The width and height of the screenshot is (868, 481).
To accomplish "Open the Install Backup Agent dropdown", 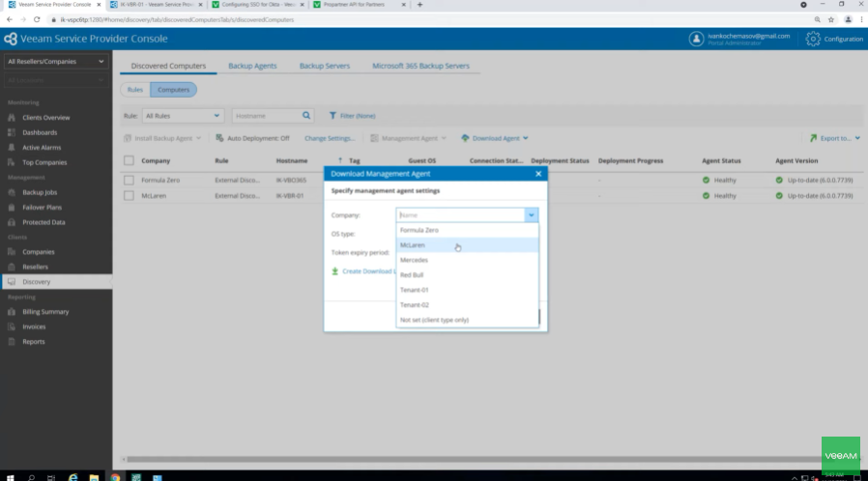I will [x=162, y=138].
